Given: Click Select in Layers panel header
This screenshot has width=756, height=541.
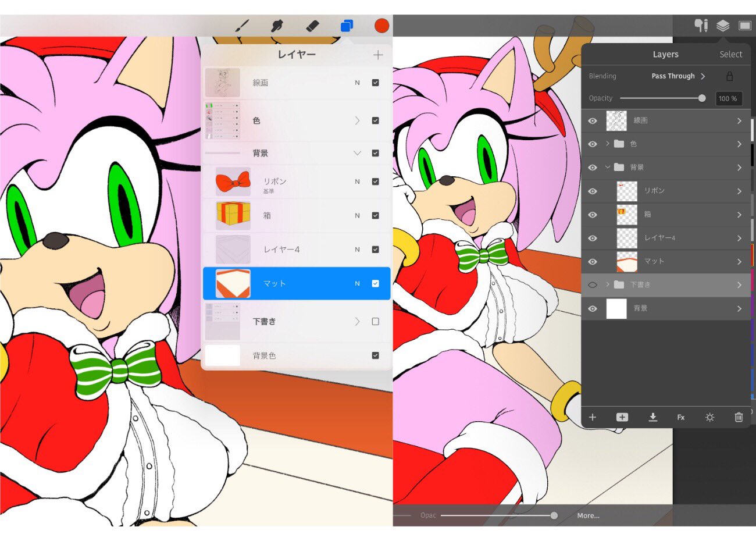Looking at the screenshot, I should pos(730,54).
